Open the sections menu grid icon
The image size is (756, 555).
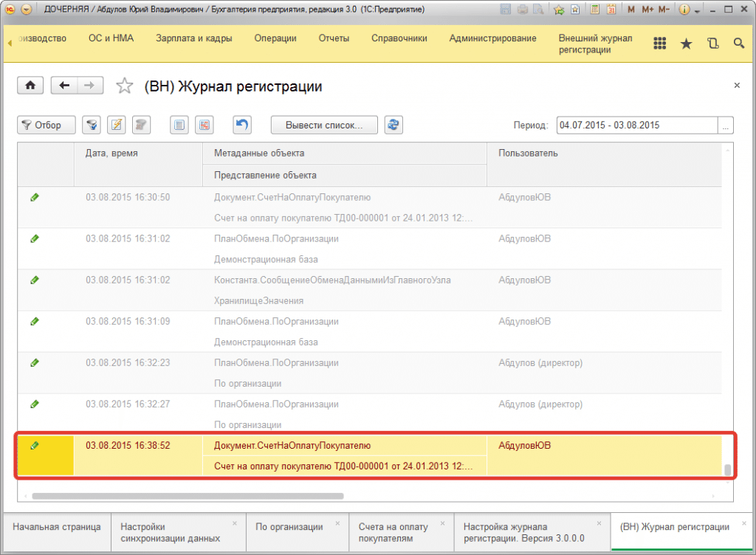click(660, 44)
